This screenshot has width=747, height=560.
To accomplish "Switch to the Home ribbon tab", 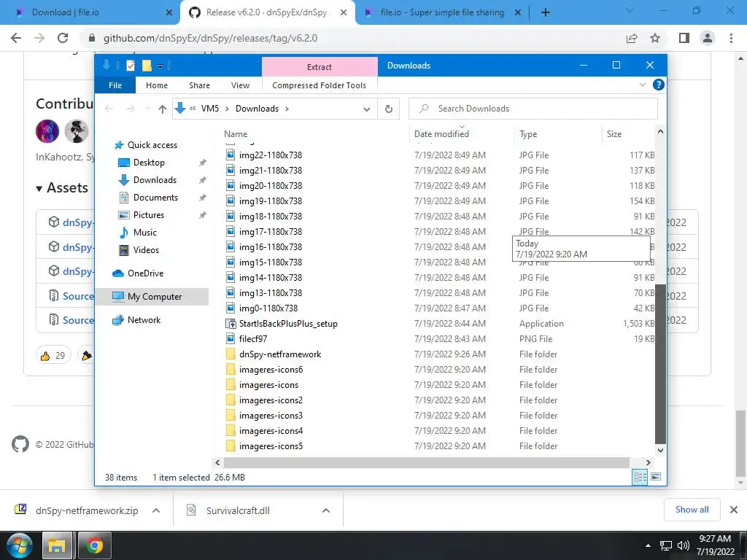I will click(157, 85).
